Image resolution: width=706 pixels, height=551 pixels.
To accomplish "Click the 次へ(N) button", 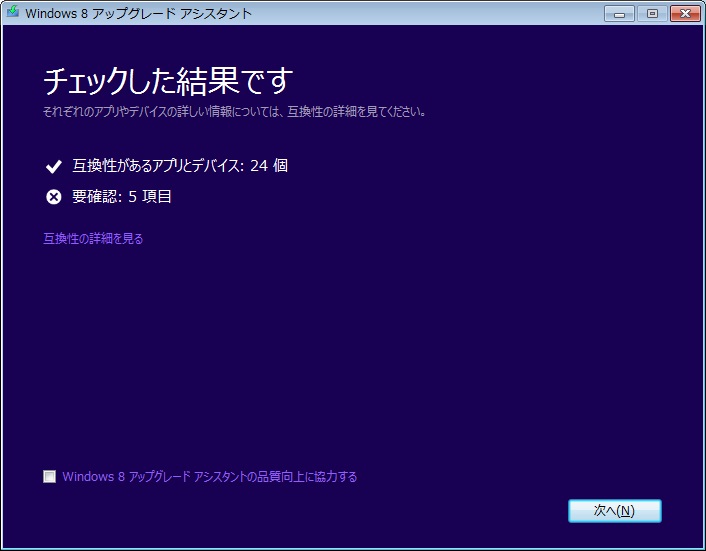I will (x=615, y=510).
